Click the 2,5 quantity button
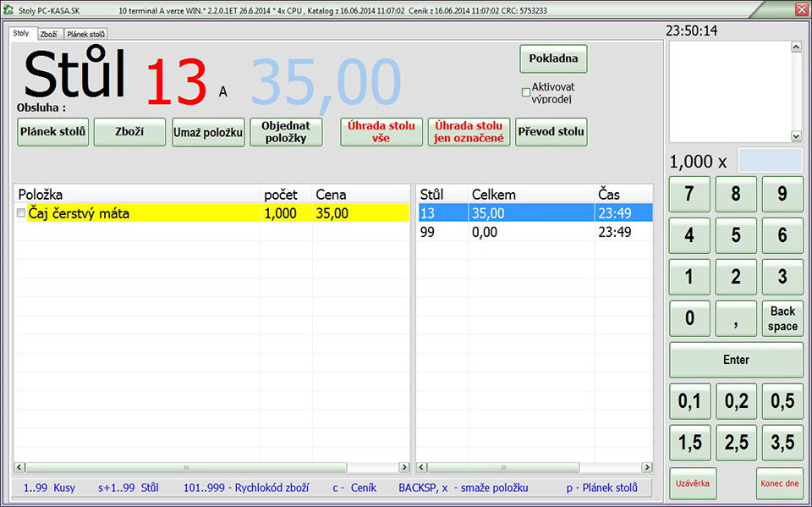 click(x=736, y=443)
